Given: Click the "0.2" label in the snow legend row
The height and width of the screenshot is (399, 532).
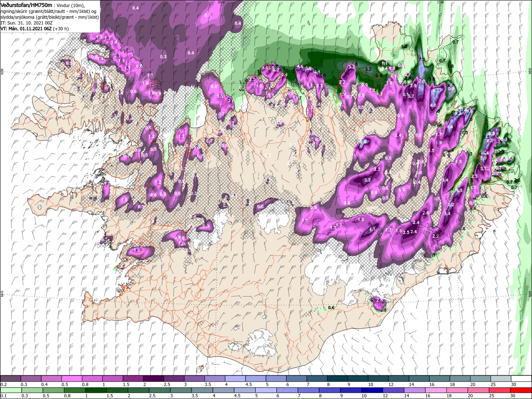Looking at the screenshot, I should (x=4, y=384).
